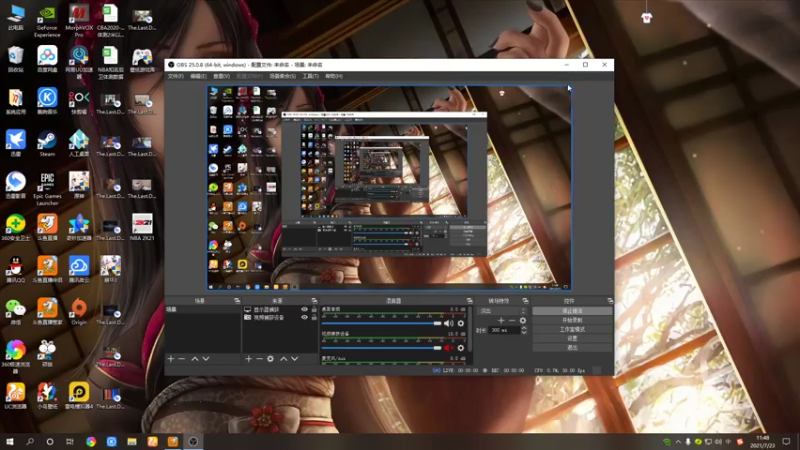Open Origin desktop shortcut
The width and height of the screenshot is (800, 450).
click(x=79, y=312)
